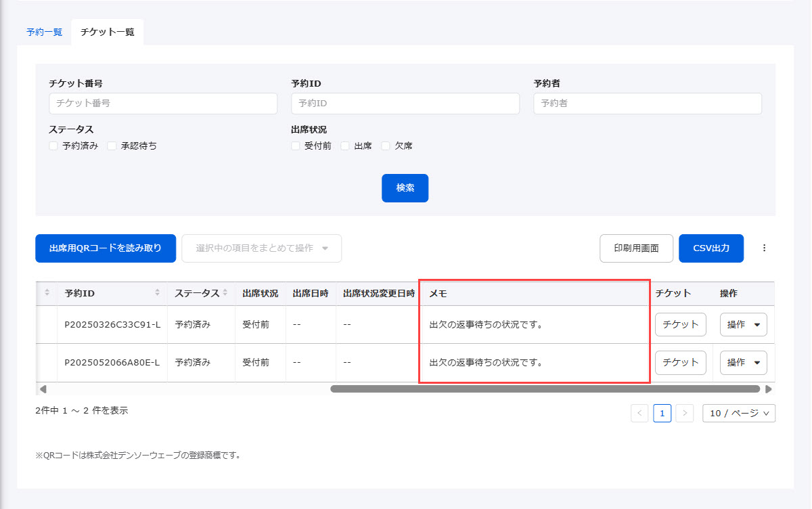
Task: Click the three-dot more options icon
Action: 765,248
